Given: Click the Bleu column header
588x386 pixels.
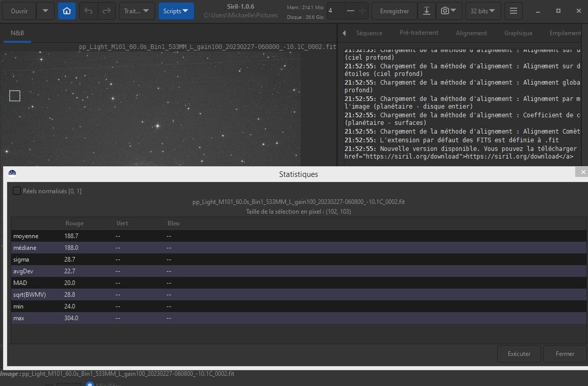Looking at the screenshot, I should point(173,223).
